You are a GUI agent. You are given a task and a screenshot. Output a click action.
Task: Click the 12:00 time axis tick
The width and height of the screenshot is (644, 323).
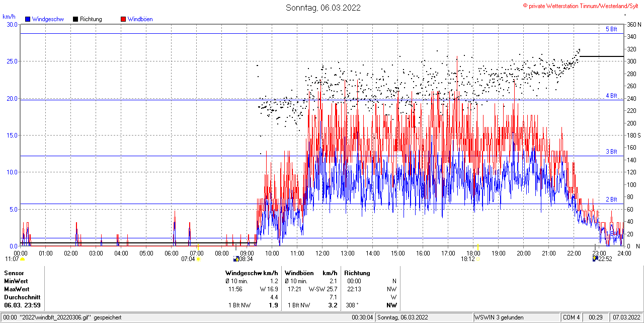click(x=323, y=253)
